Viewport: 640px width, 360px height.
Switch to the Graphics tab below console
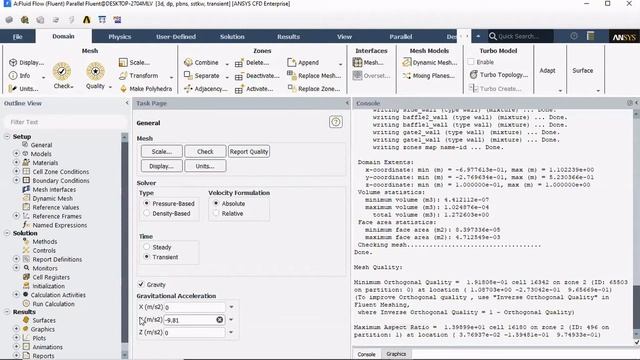click(396, 354)
